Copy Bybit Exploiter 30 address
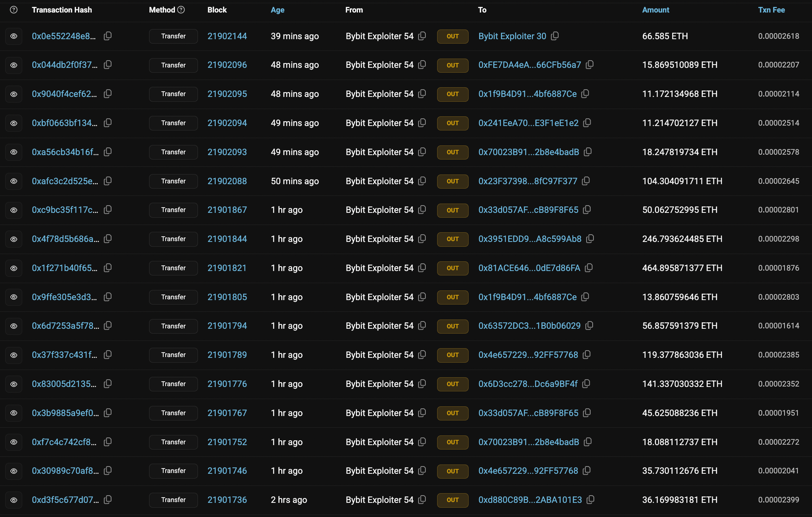The image size is (812, 517). click(555, 36)
